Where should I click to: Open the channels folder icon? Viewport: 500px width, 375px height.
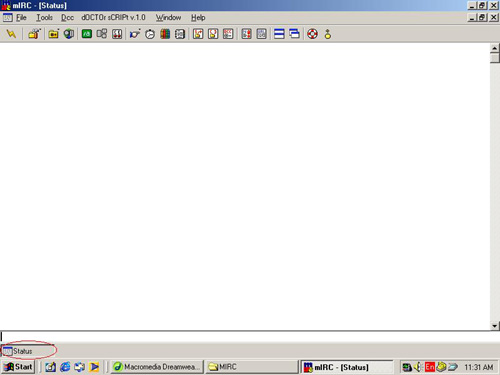[x=53, y=34]
